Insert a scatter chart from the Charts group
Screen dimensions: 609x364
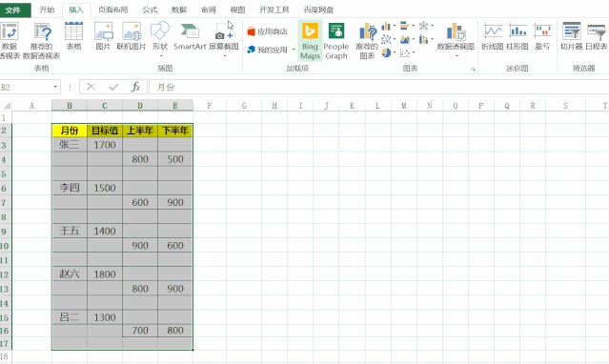point(404,52)
